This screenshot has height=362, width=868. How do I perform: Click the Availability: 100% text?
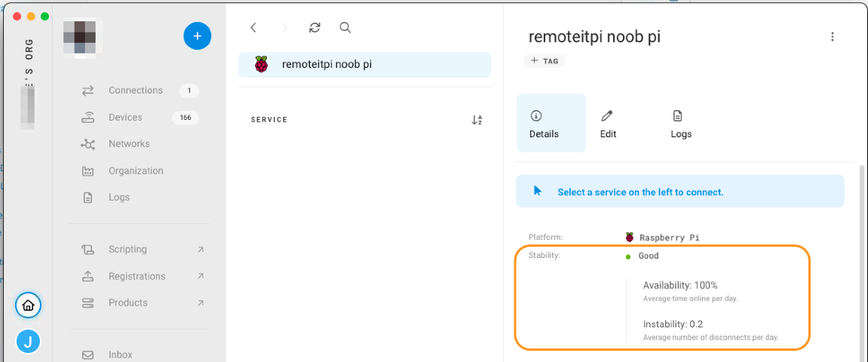click(x=679, y=286)
